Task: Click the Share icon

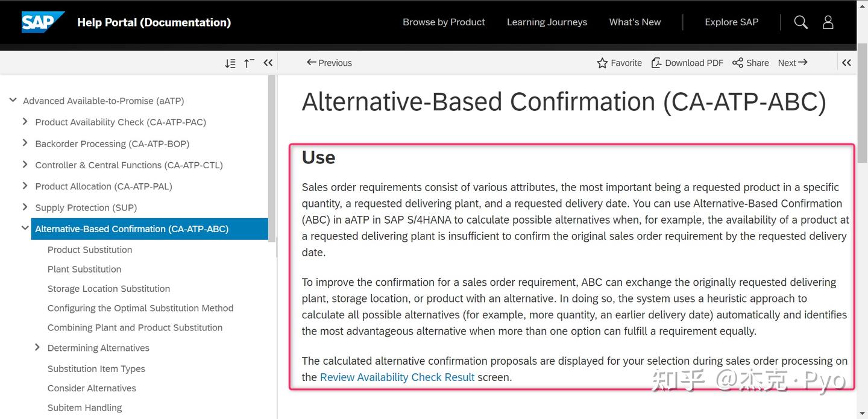Action: 737,63
